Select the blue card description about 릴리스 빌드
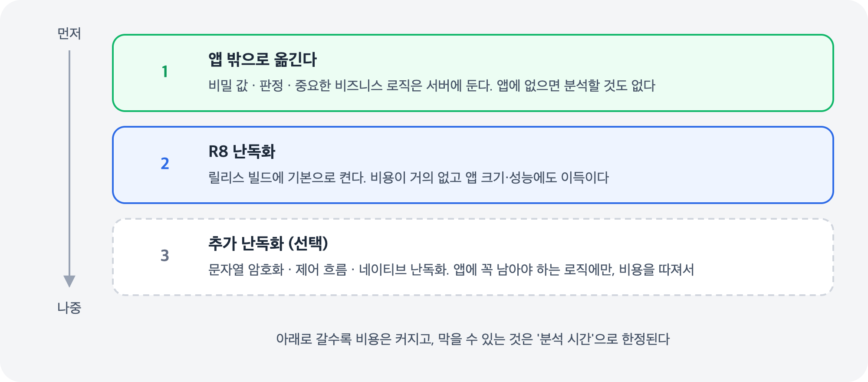 (409, 178)
